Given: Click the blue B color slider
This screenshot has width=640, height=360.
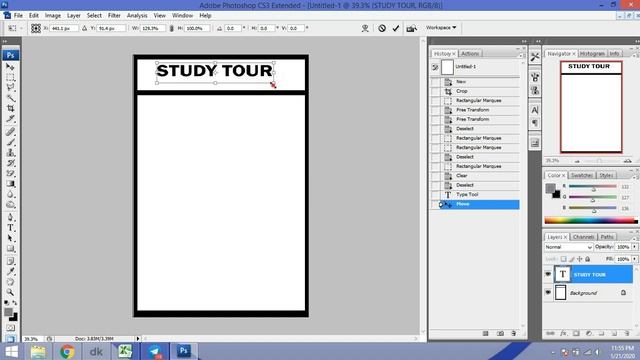Looking at the screenshot, I should click(593, 208).
